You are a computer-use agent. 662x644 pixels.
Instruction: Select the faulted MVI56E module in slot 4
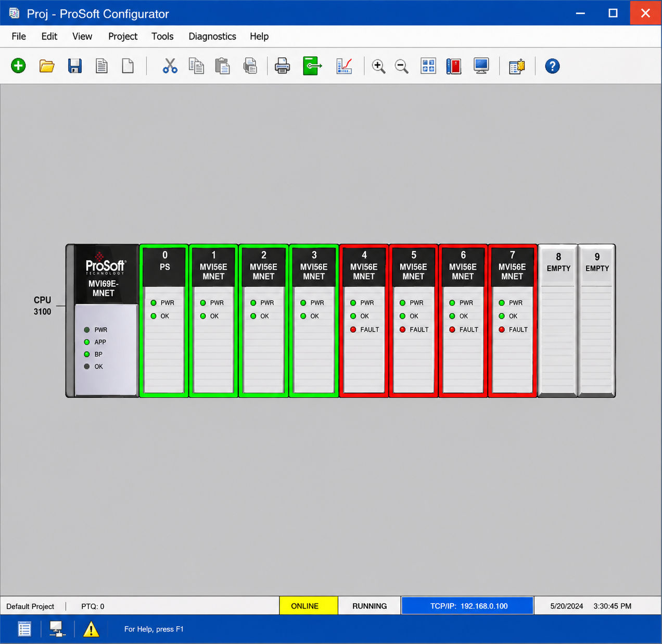364,321
